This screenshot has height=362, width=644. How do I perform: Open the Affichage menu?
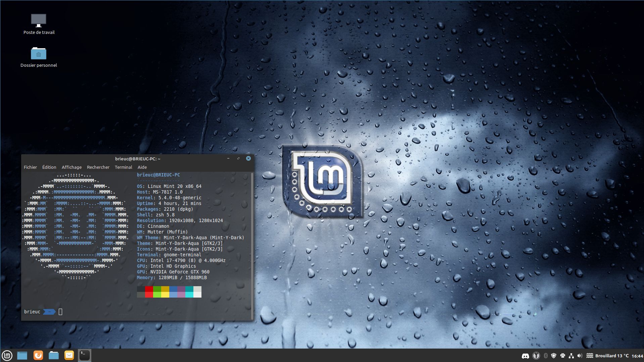point(71,167)
